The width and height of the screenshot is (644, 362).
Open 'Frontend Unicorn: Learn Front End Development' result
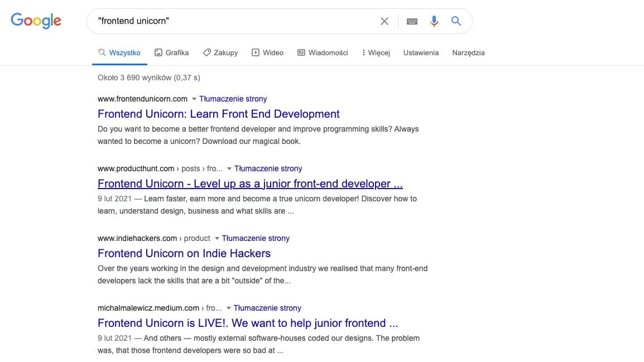click(218, 114)
